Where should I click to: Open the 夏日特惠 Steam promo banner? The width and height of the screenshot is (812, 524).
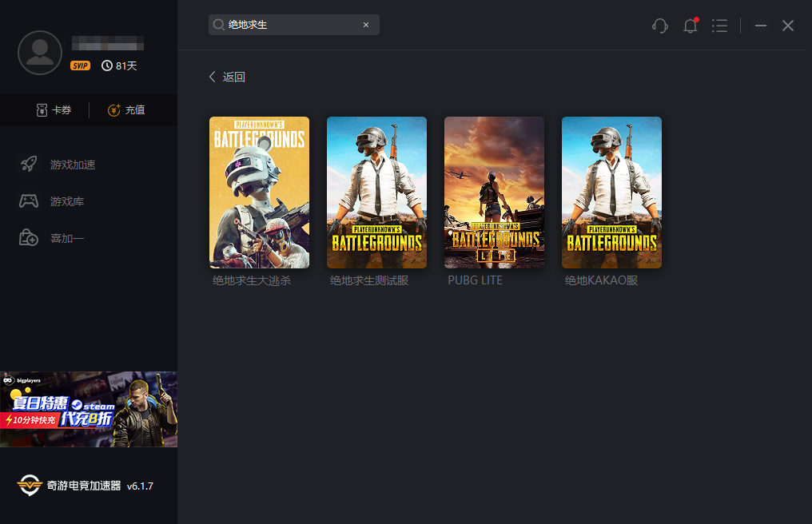tap(89, 409)
